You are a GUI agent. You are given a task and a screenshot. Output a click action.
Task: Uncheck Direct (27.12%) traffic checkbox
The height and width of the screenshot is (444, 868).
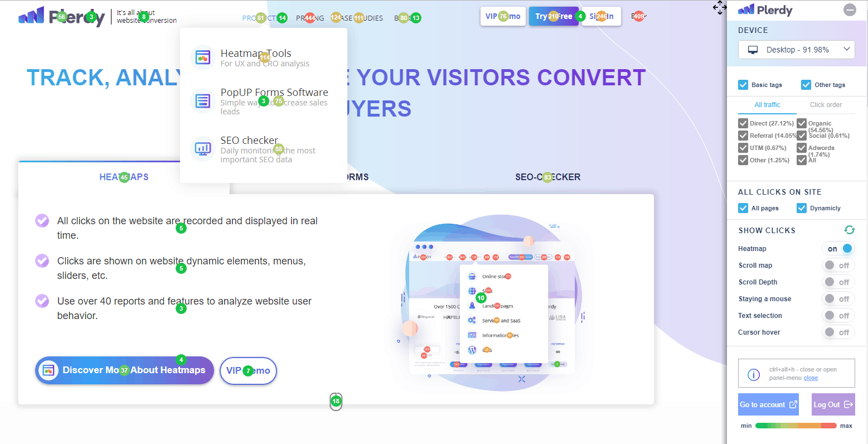pos(743,123)
